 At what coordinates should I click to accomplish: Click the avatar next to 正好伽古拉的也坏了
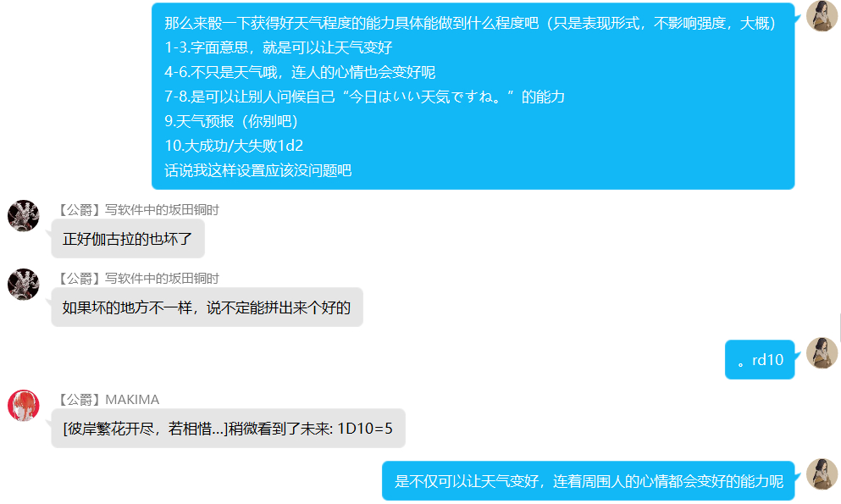click(x=24, y=215)
